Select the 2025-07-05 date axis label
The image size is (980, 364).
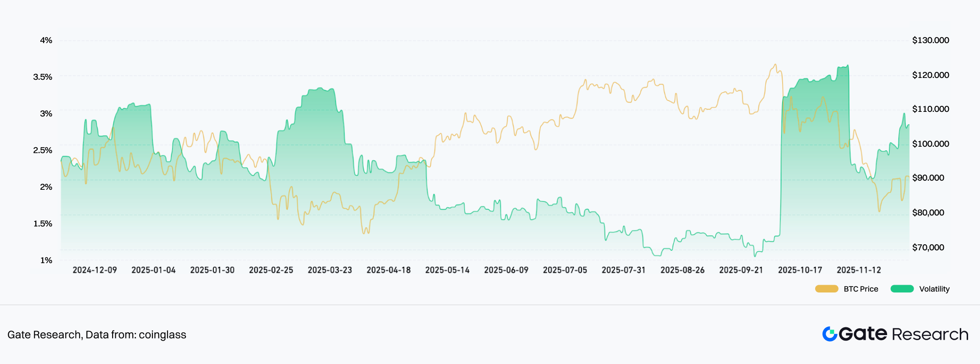565,270
